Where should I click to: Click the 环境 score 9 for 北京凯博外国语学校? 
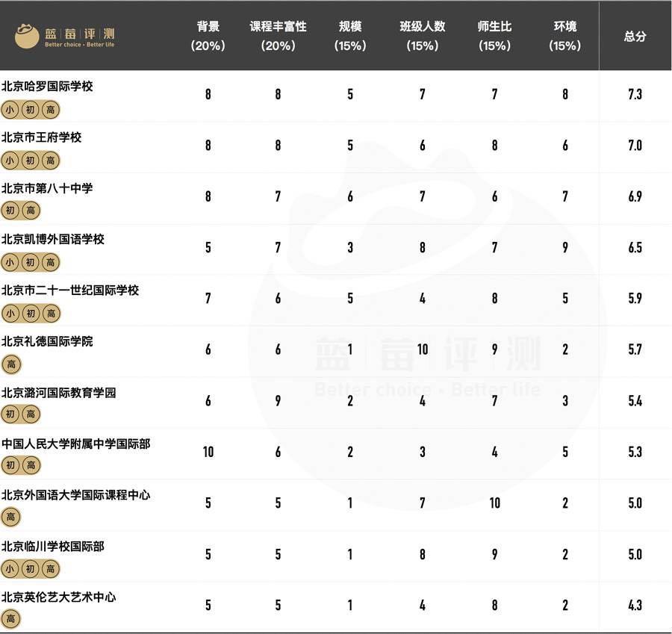click(564, 248)
